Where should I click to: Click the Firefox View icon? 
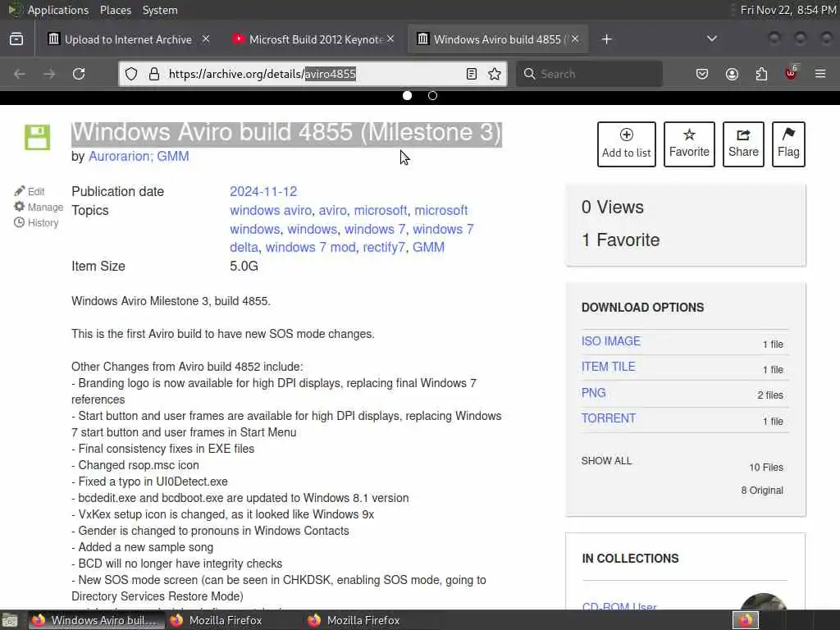coord(16,39)
